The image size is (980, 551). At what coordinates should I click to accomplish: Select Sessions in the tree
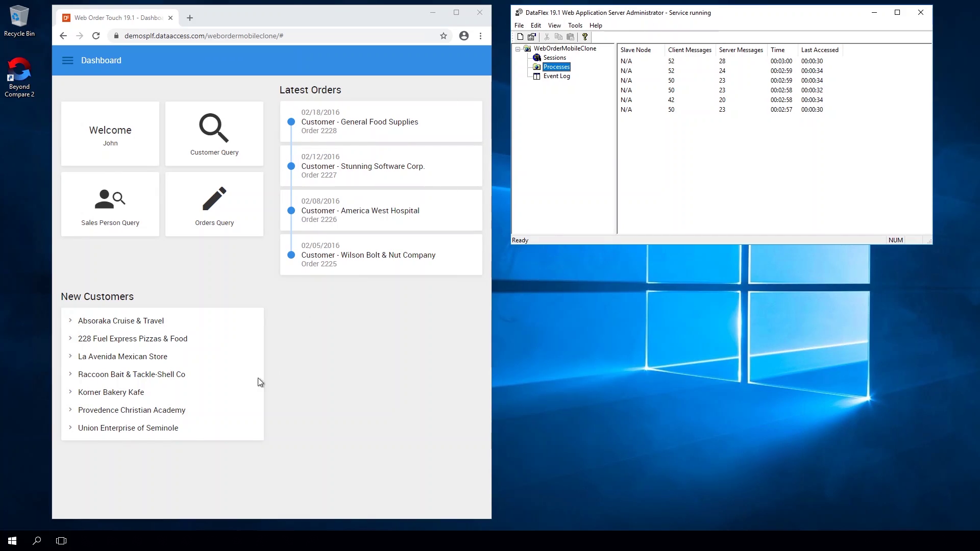point(554,58)
